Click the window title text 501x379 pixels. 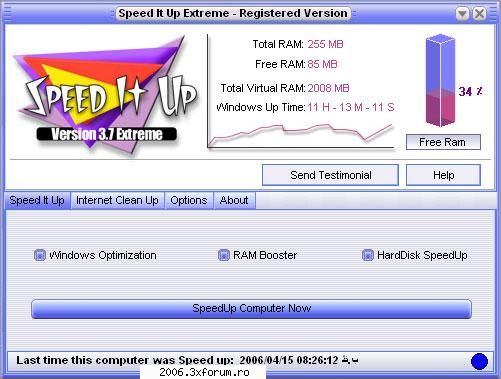click(233, 13)
